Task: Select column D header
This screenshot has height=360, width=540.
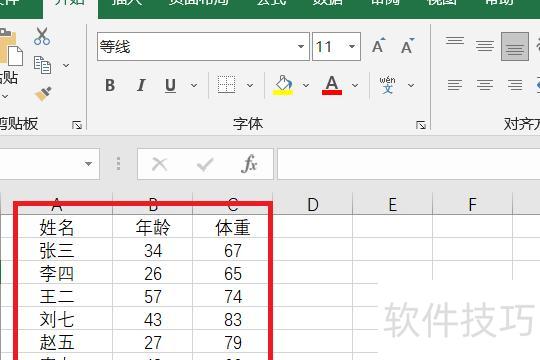Action: [313, 204]
